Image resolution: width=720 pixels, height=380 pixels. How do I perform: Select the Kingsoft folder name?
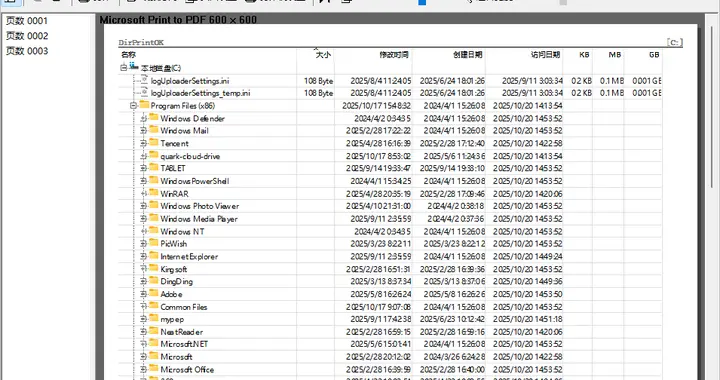[174, 269]
